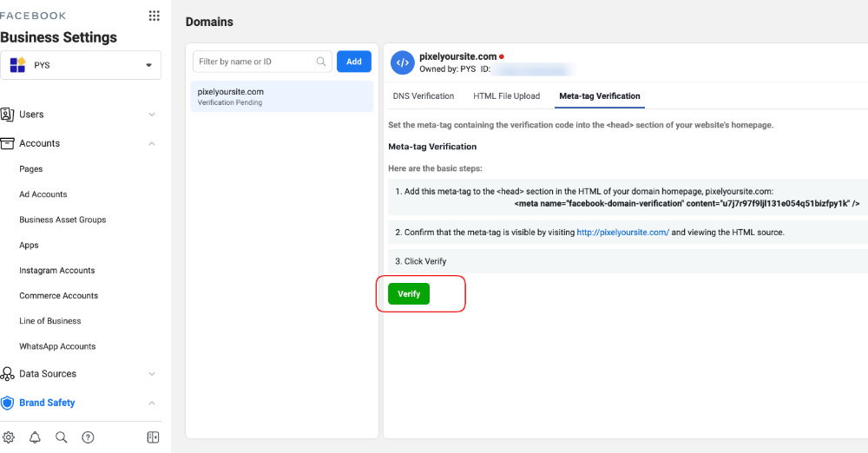Click the Owned by: PYS text
868x453 pixels.
447,69
